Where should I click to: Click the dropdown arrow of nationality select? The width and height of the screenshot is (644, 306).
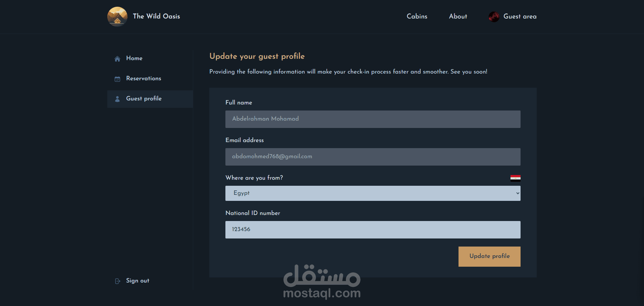pyautogui.click(x=518, y=193)
